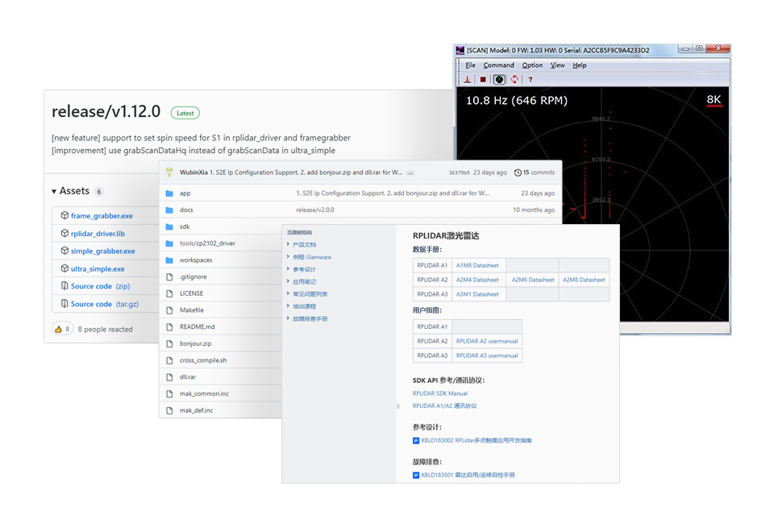Click the thumbs up reaction icon
This screenshot has height=532, width=774.
tap(58, 329)
